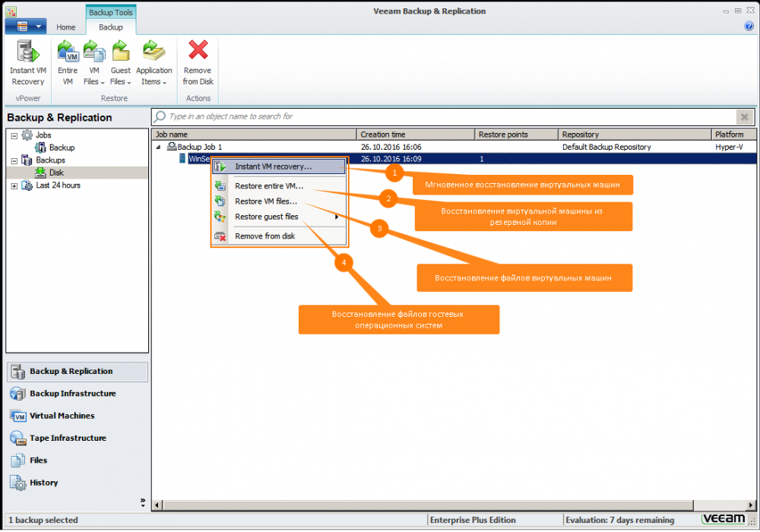Click the horizontal scrollbar thumb
This screenshot has height=532, width=760.
pyautogui.click(x=428, y=505)
